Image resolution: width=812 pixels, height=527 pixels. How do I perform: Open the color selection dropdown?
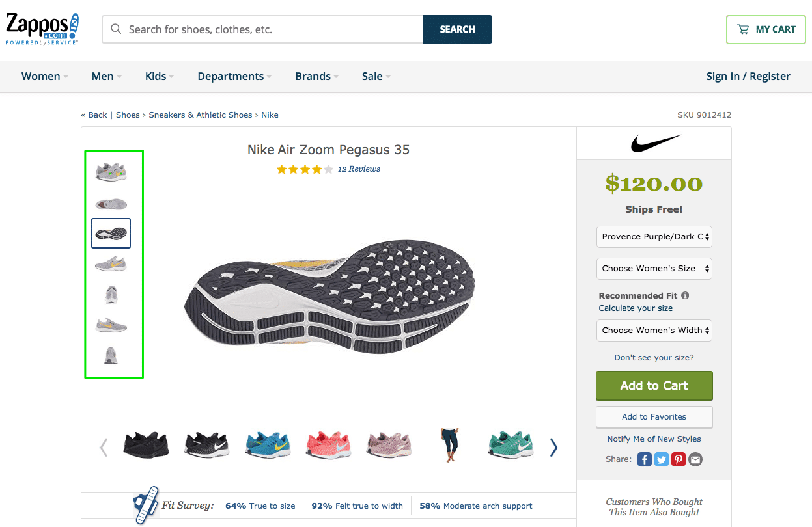pos(654,237)
